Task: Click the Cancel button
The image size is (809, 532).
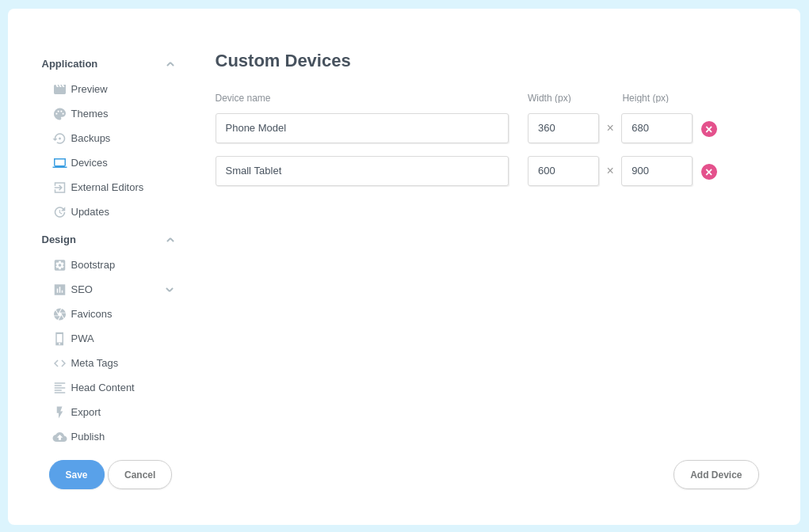Action: pyautogui.click(x=139, y=475)
